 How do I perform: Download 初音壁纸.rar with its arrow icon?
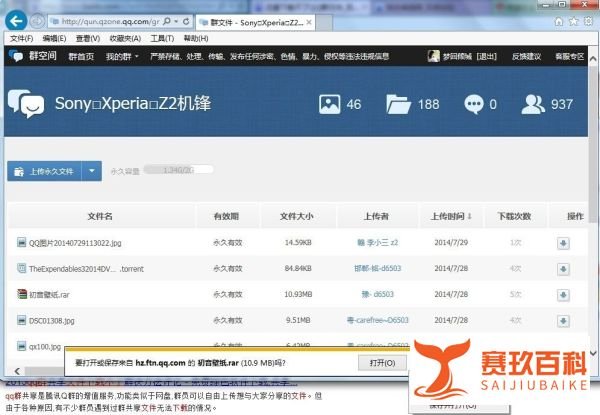coord(563,295)
